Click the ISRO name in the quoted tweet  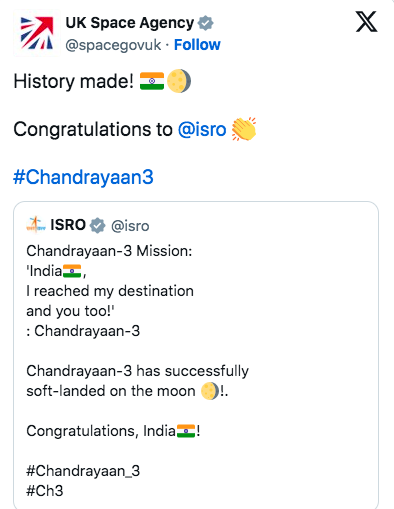coord(68,225)
